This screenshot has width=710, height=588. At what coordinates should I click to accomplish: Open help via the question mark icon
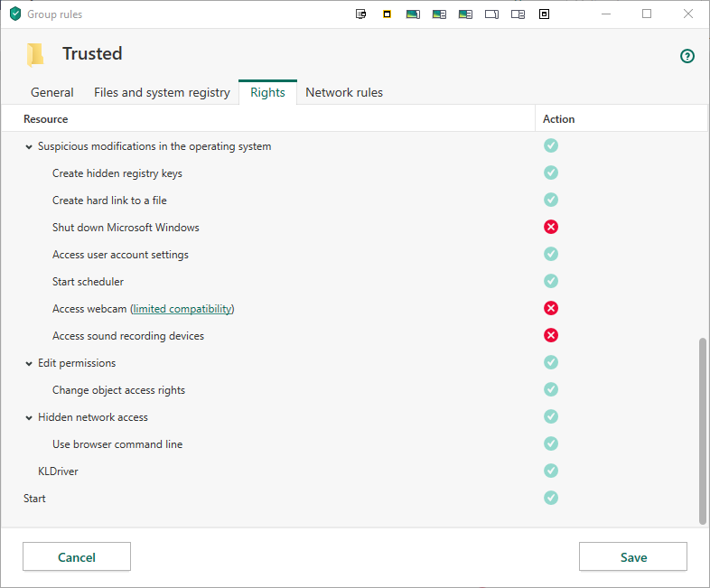687,56
